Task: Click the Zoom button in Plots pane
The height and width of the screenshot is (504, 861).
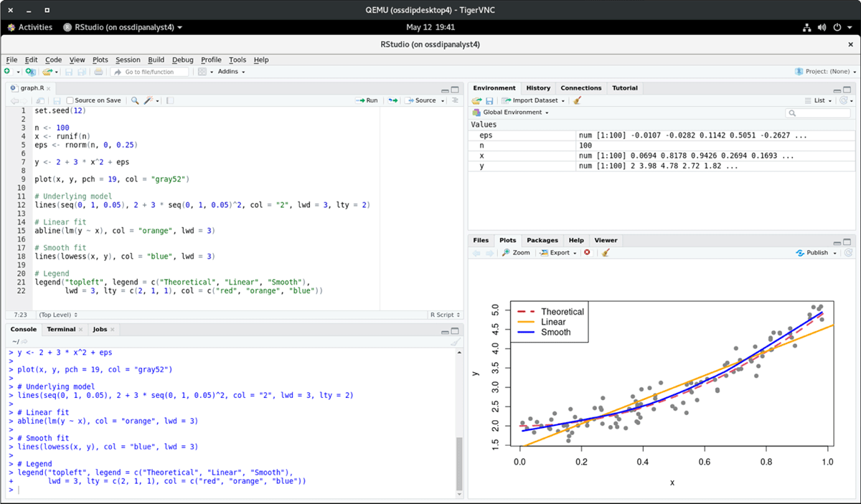Action: 516,253
